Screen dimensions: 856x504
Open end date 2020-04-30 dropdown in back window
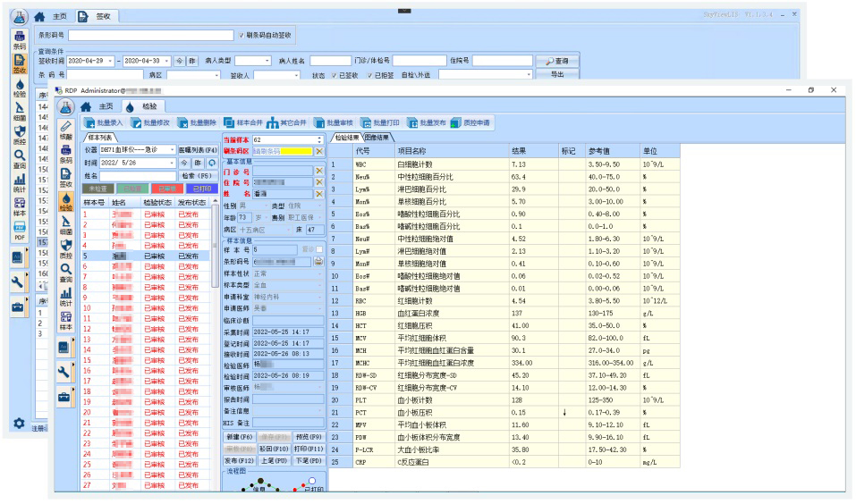pos(167,61)
